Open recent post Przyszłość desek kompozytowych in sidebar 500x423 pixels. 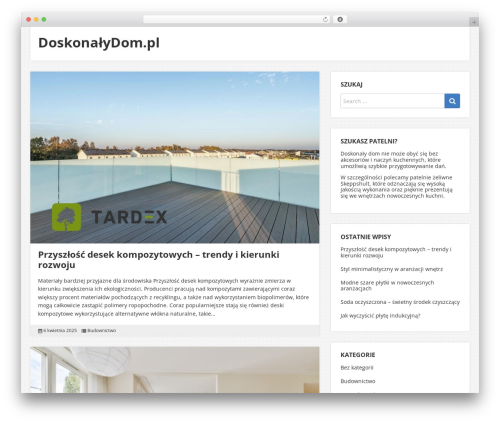click(x=396, y=252)
